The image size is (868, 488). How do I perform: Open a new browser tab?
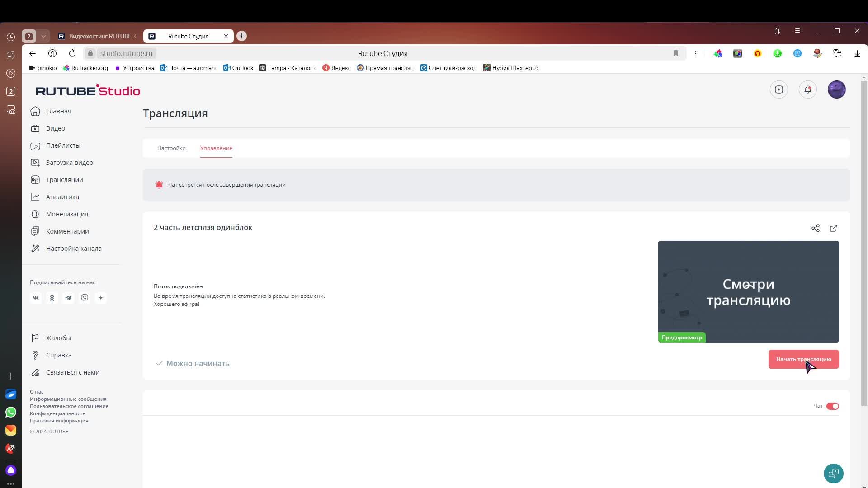242,36
